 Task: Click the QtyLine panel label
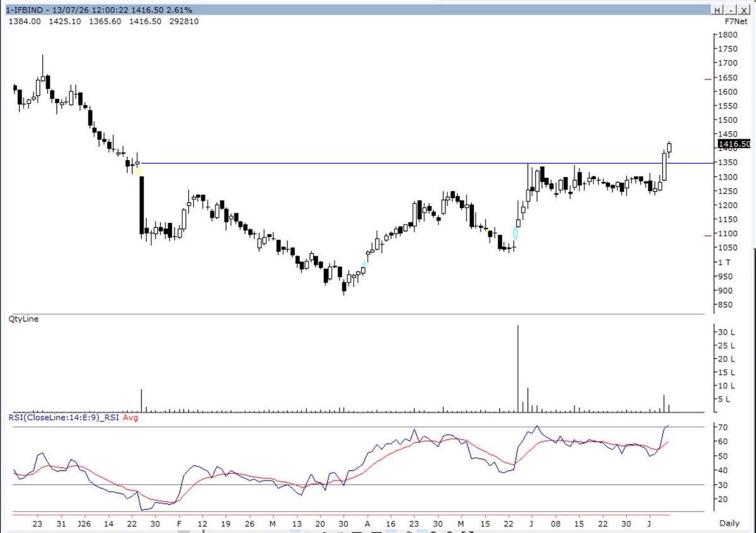tap(23, 319)
